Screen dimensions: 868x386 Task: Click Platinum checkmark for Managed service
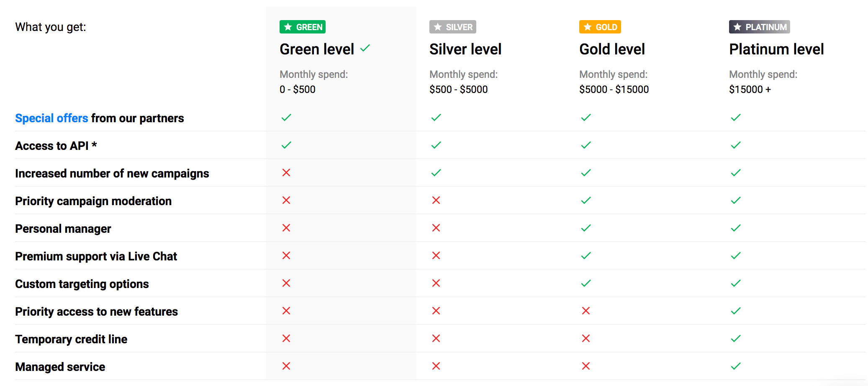[736, 366]
